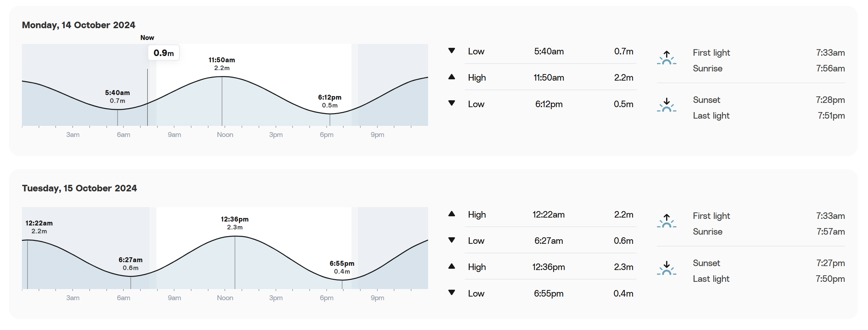Click the down triangle next to Monday's 5:40am Low
868x330 pixels.
coord(452,51)
